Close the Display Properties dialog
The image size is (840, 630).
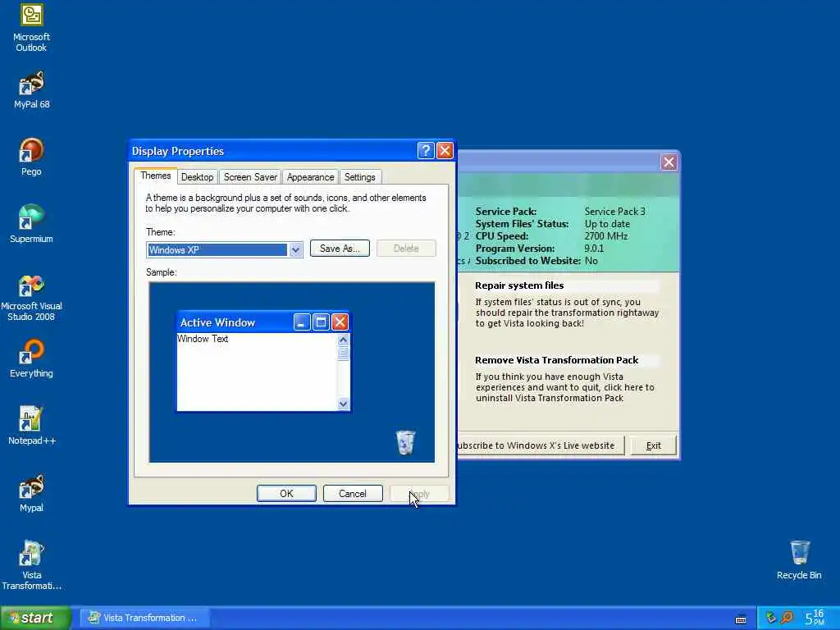(445, 151)
